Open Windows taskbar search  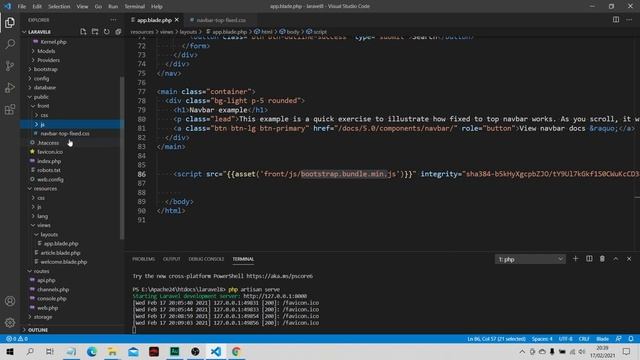click(x=30, y=351)
